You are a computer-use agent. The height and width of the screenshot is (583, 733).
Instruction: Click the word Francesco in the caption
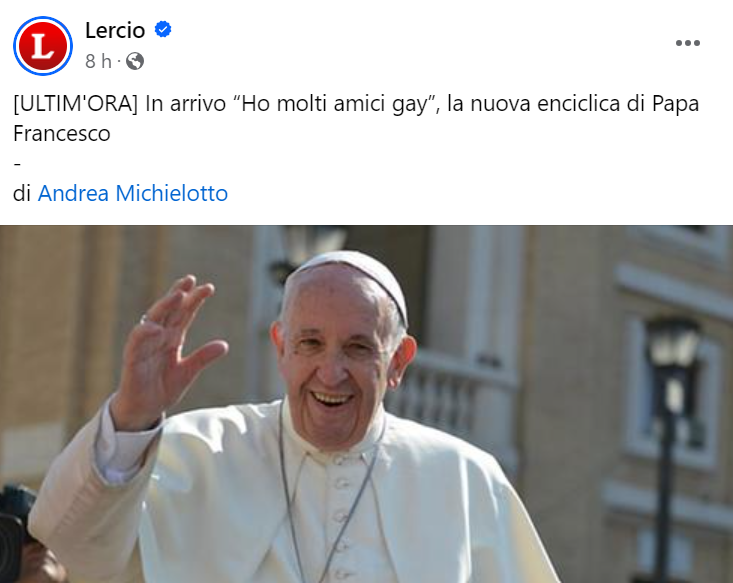point(62,134)
